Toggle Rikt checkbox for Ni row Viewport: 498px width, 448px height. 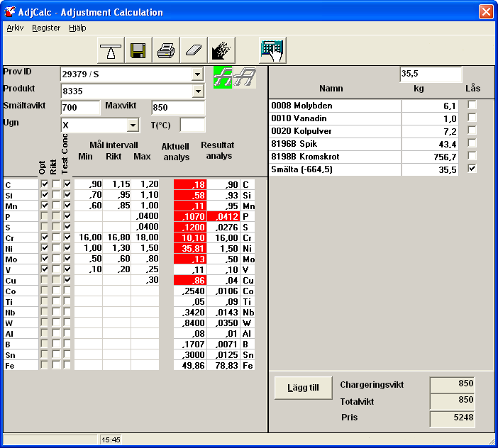(x=56, y=248)
